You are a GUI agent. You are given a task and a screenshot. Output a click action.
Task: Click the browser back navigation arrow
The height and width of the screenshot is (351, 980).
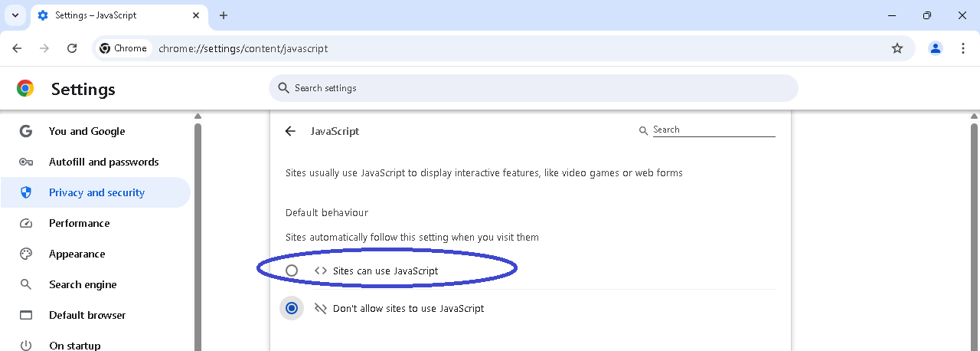[17, 48]
